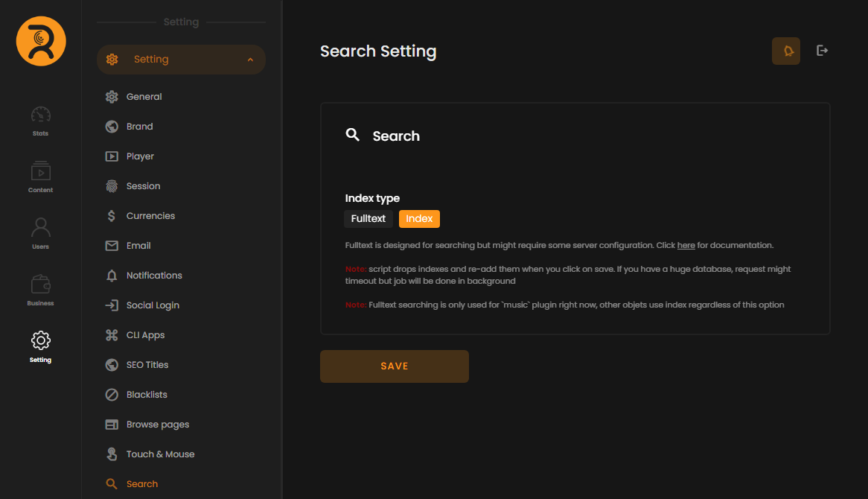Click the Player play-box icon
Viewport: 868px width, 499px height.
coord(112,156)
